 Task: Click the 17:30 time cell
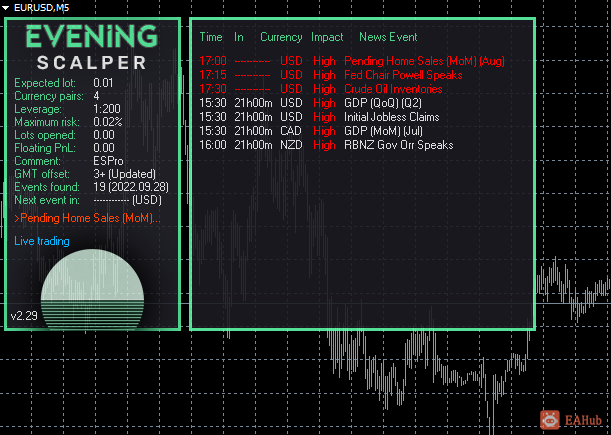coord(213,89)
